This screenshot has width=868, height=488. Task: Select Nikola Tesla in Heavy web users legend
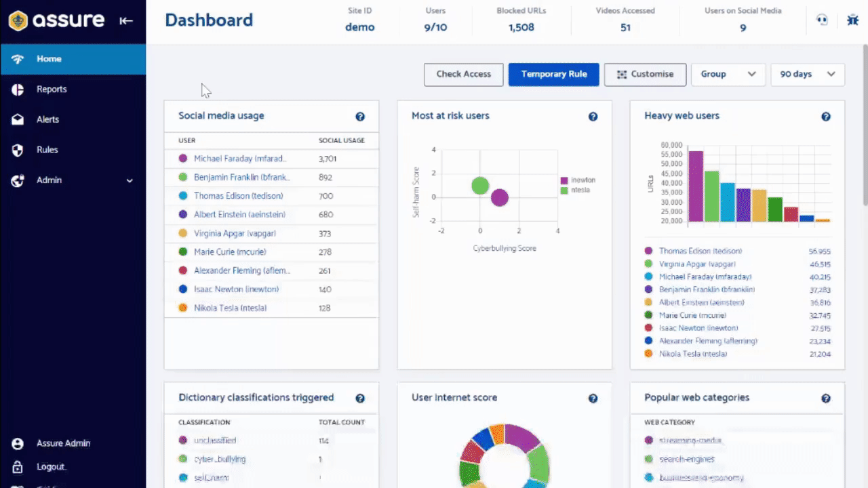(x=693, y=354)
